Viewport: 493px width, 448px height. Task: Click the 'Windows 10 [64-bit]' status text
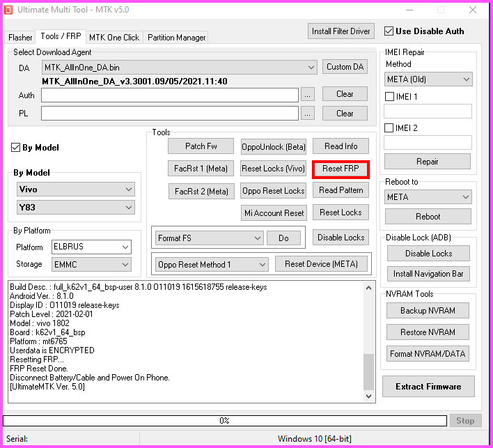pyautogui.click(x=314, y=439)
